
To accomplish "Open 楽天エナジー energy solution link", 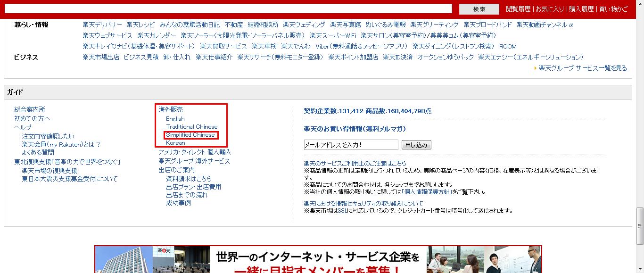I will click(x=531, y=57).
